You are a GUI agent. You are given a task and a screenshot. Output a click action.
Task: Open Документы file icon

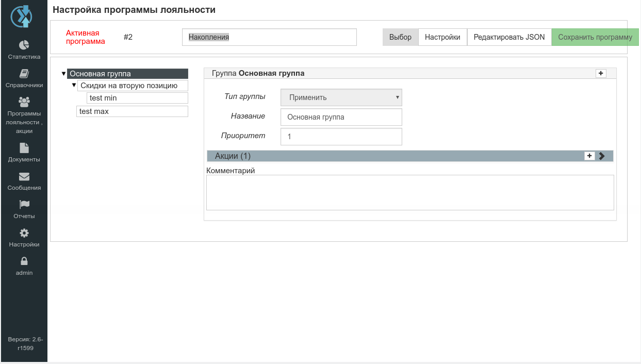click(x=24, y=148)
